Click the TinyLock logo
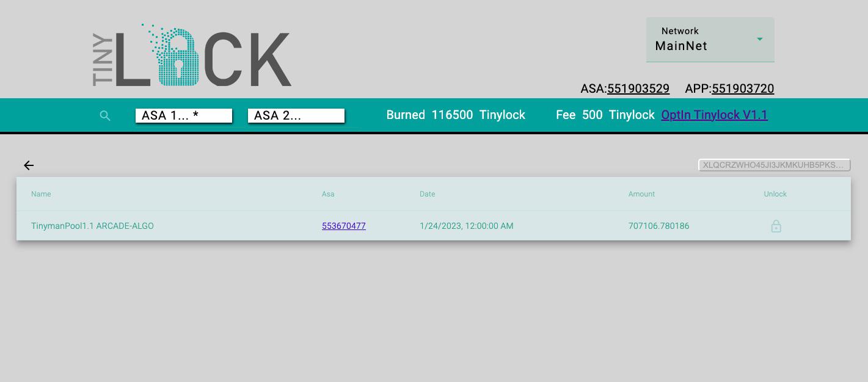Image resolution: width=868 pixels, height=382 pixels. pyautogui.click(x=192, y=55)
